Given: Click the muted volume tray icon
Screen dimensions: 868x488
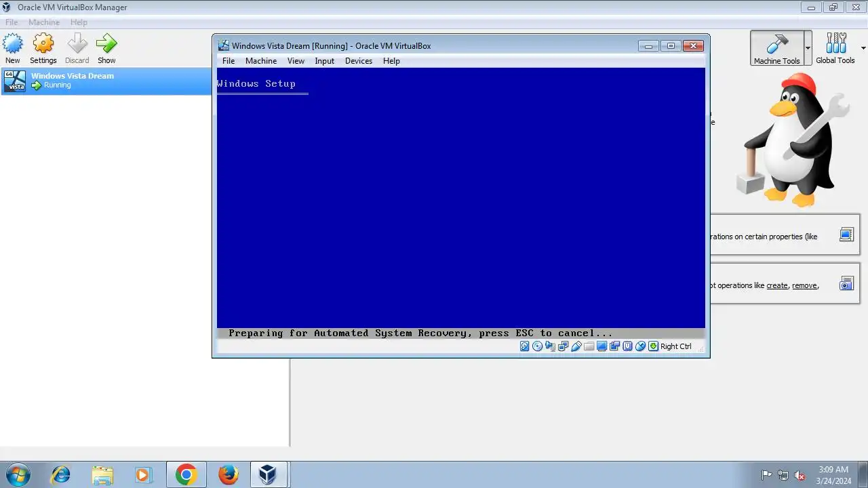Looking at the screenshot, I should 800,475.
